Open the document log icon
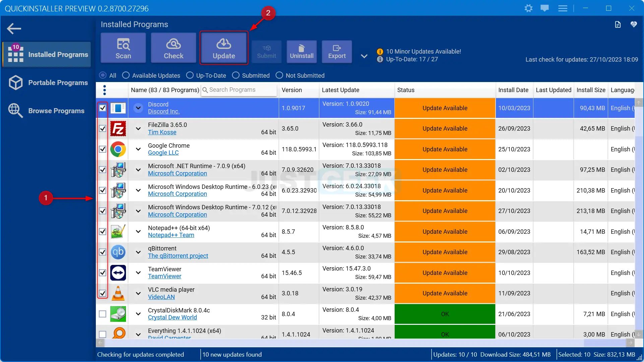The width and height of the screenshot is (644, 362). tap(618, 24)
